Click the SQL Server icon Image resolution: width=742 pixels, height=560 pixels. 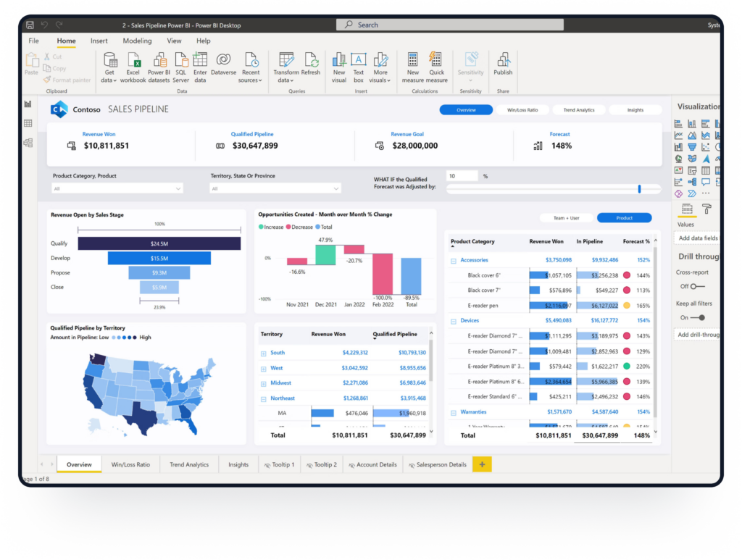tap(181, 60)
